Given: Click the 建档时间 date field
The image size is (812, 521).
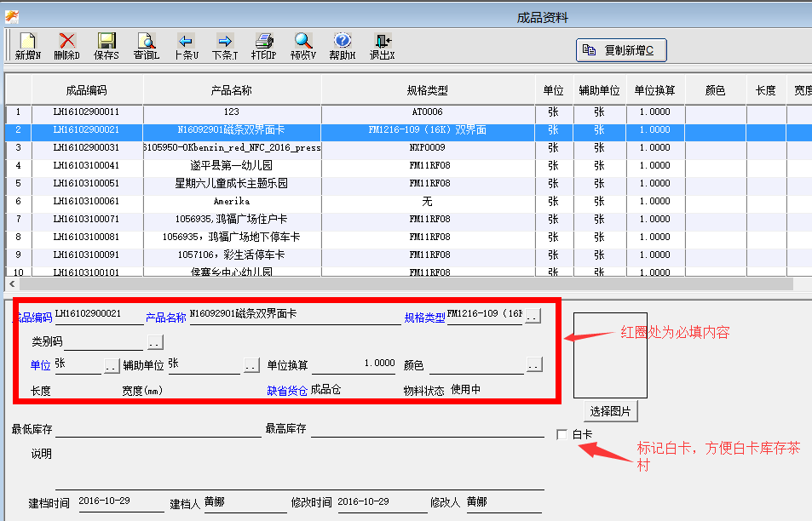Looking at the screenshot, I should pos(121,502).
